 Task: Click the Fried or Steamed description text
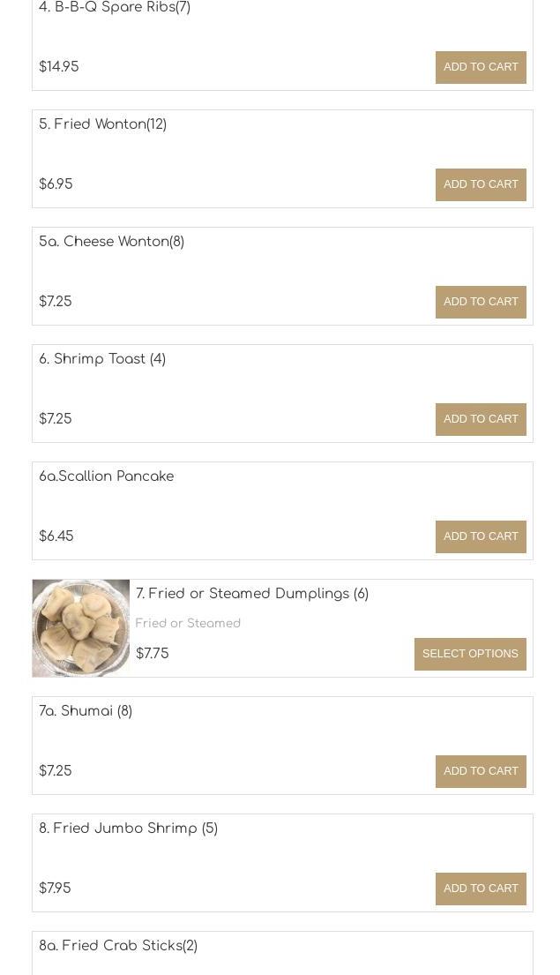coord(188,623)
